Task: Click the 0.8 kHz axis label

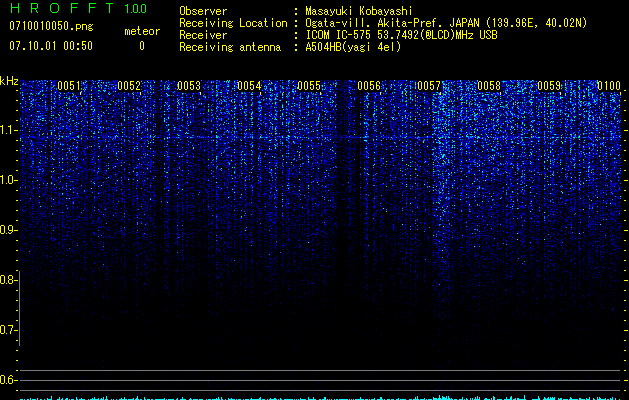Action: pos(8,280)
